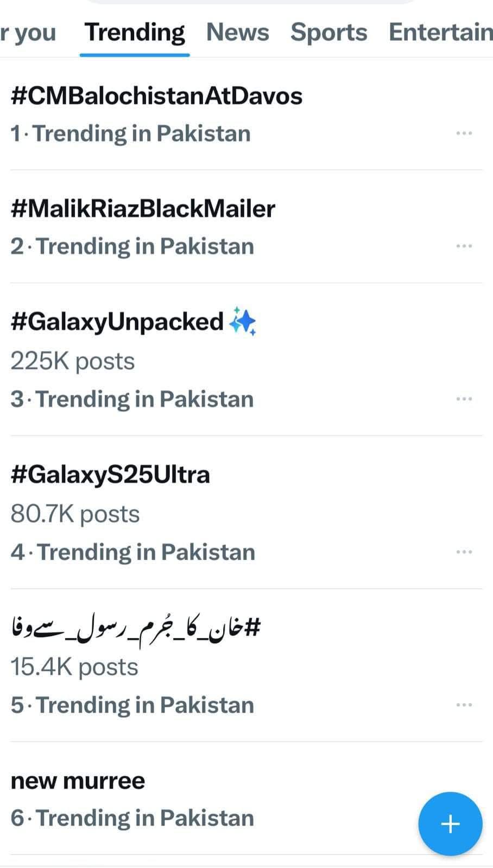493x868 pixels.
Task: Open the new murree trend
Action: [78, 781]
